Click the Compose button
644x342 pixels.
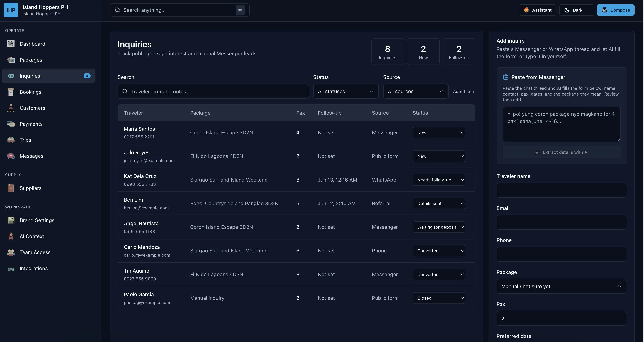(615, 10)
